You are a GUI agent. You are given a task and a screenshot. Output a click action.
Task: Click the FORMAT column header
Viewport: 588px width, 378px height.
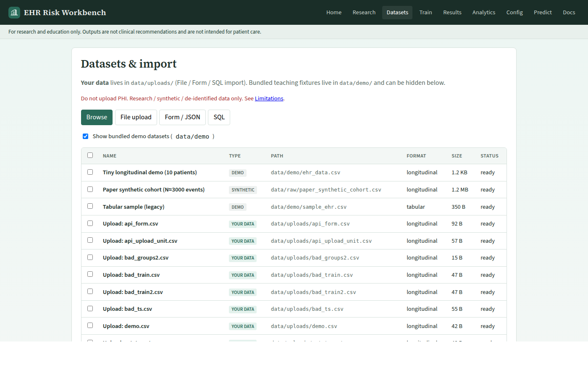(416, 156)
